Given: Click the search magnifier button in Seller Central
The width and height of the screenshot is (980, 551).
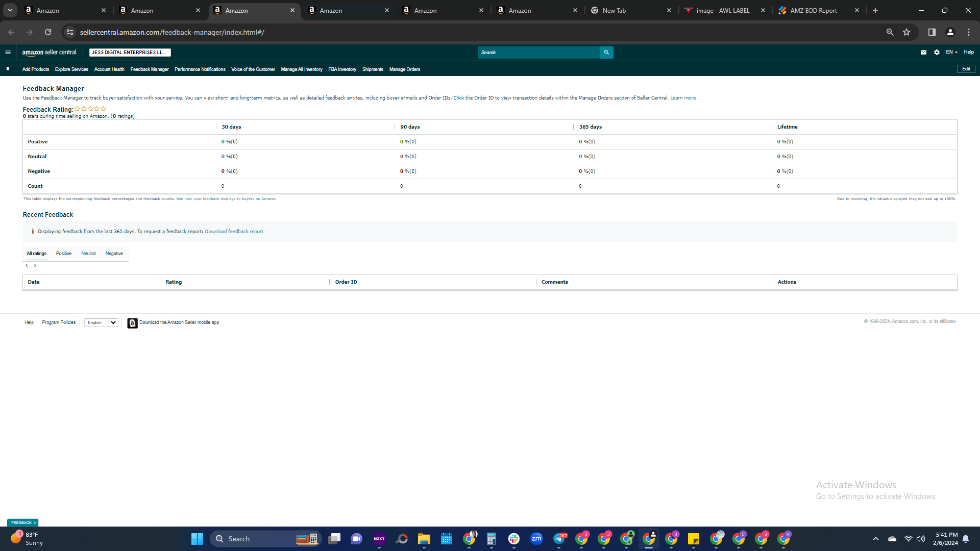Looking at the screenshot, I should click(606, 52).
